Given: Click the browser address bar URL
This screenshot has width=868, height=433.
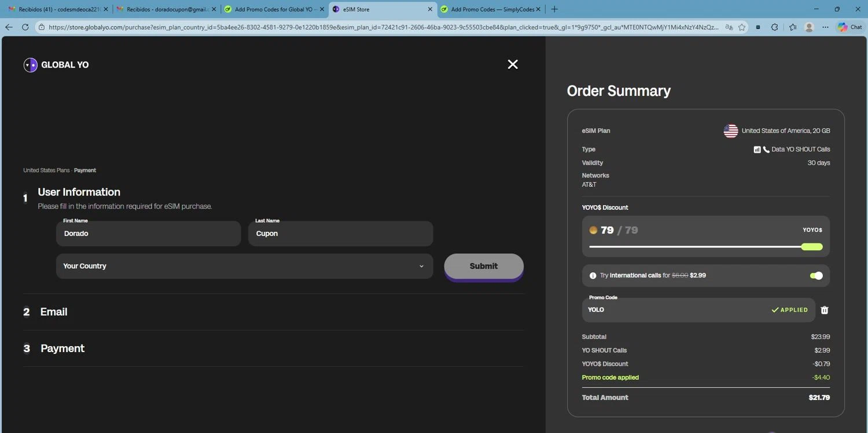Looking at the screenshot, I should 384,27.
